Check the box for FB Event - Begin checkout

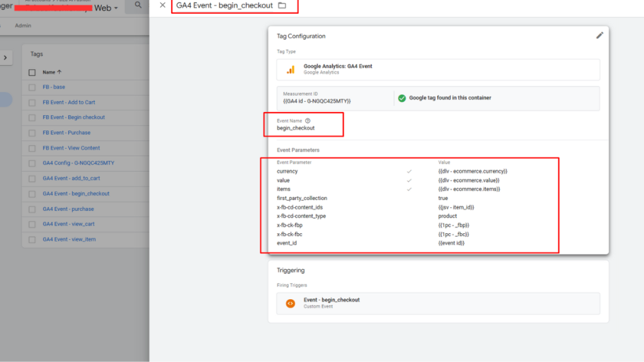(x=32, y=118)
